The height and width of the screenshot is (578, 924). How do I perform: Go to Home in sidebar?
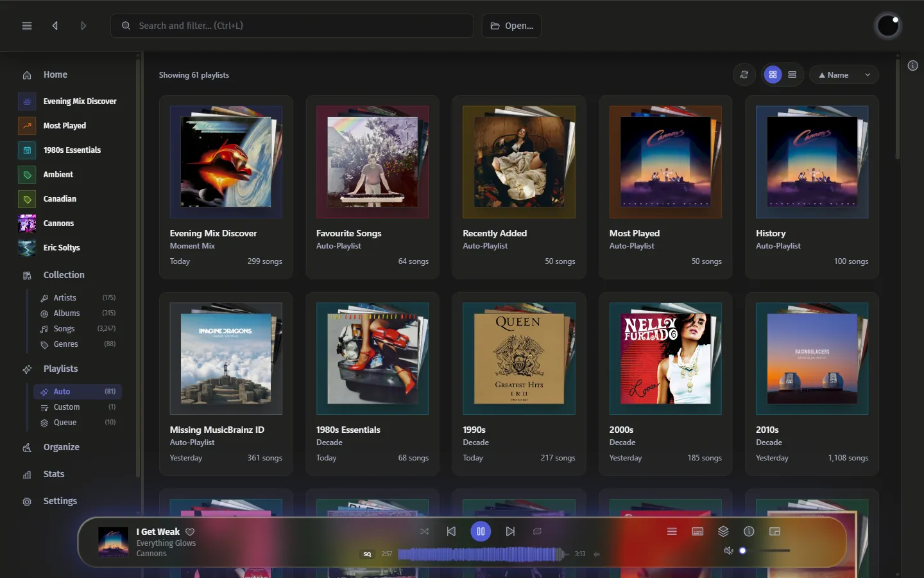pos(55,74)
